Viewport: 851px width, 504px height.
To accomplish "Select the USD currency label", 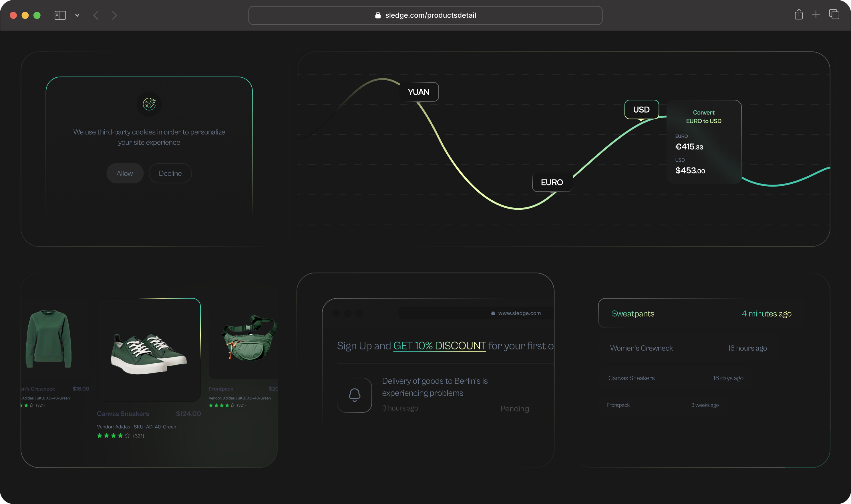I will tap(641, 110).
